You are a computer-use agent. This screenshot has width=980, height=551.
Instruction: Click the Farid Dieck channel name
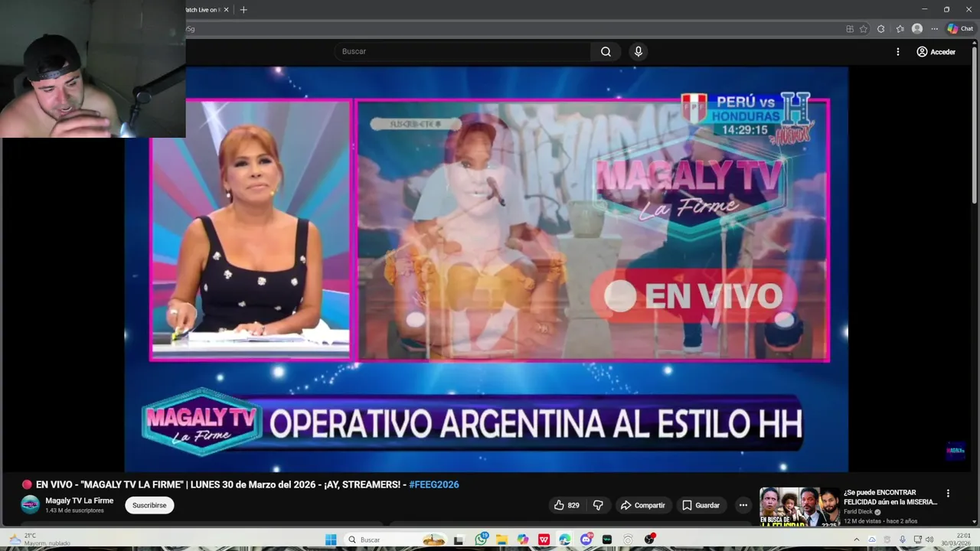(x=858, y=512)
